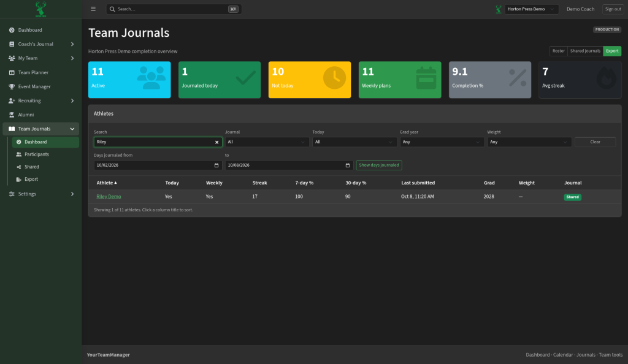Click the Team Journals open-book icon
Screen dimensions: 628x364
[12, 129]
